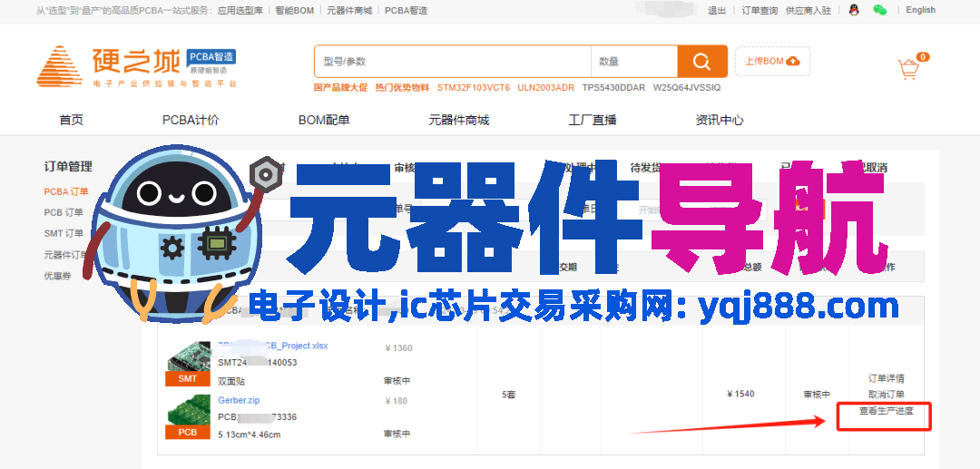Search suggestion STM32F103VCT6
Image resolution: width=980 pixels, height=469 pixels.
(473, 87)
